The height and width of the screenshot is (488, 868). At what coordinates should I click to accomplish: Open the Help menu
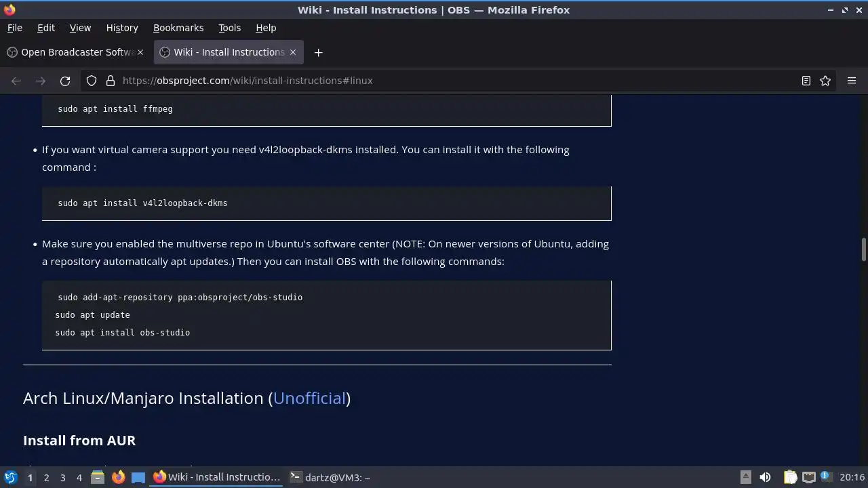click(x=266, y=28)
